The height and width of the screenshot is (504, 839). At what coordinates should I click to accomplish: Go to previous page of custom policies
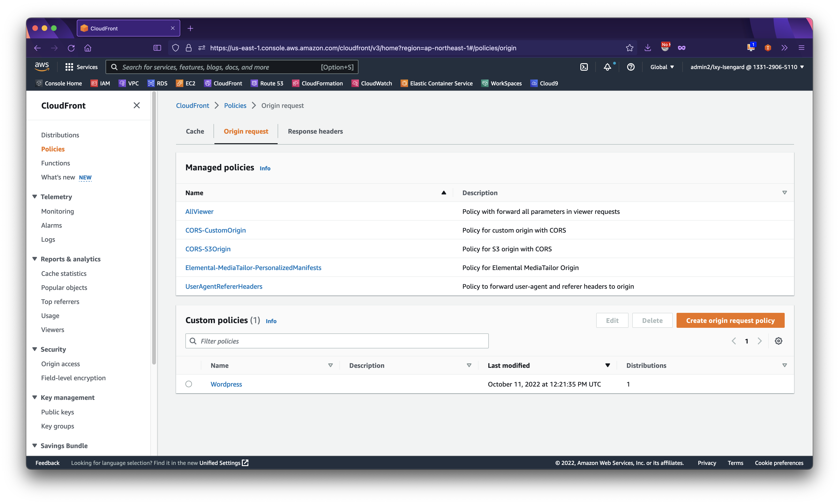[x=734, y=341]
